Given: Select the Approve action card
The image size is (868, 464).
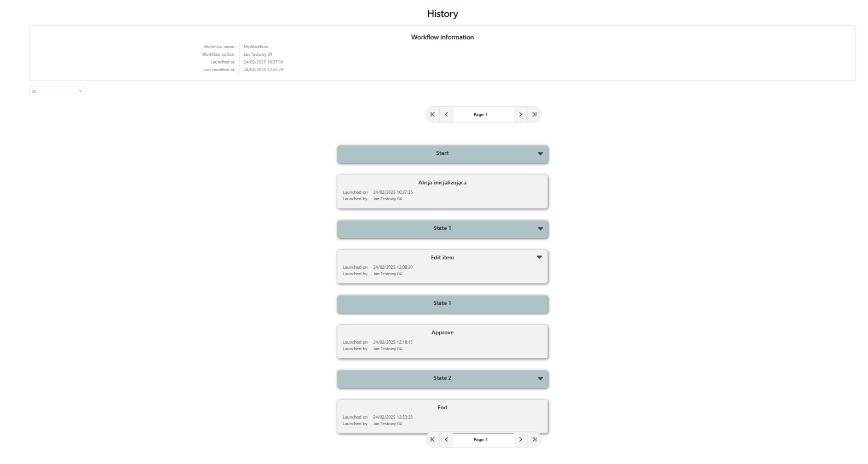Looking at the screenshot, I should [442, 341].
